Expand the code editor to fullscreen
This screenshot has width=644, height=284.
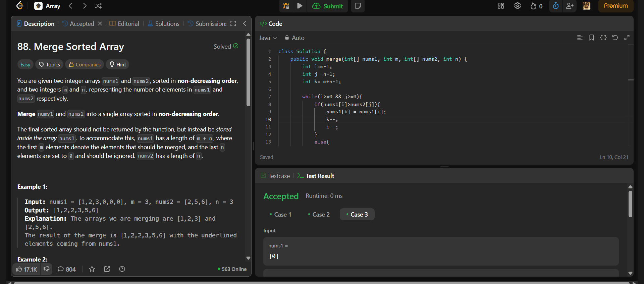click(x=627, y=38)
